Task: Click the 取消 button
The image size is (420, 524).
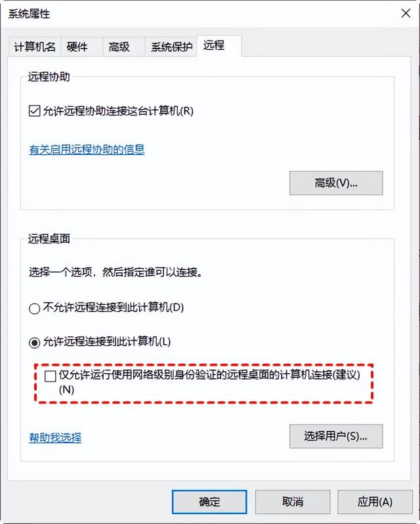Action: 293,502
